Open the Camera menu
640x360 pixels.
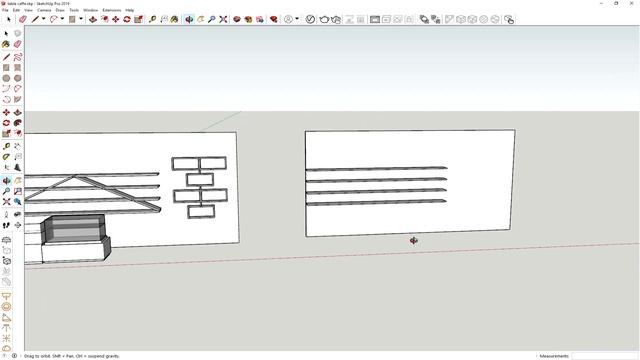coord(44,10)
